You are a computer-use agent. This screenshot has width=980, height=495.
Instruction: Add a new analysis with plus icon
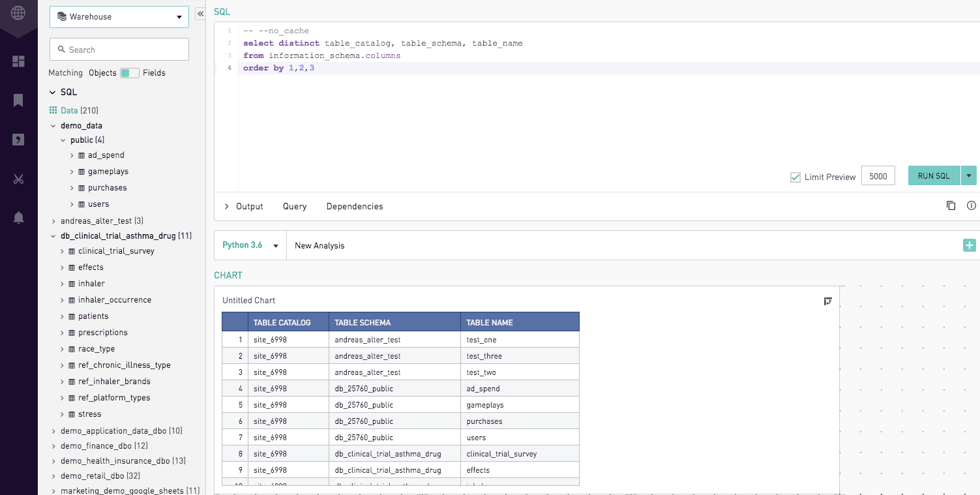pyautogui.click(x=970, y=245)
